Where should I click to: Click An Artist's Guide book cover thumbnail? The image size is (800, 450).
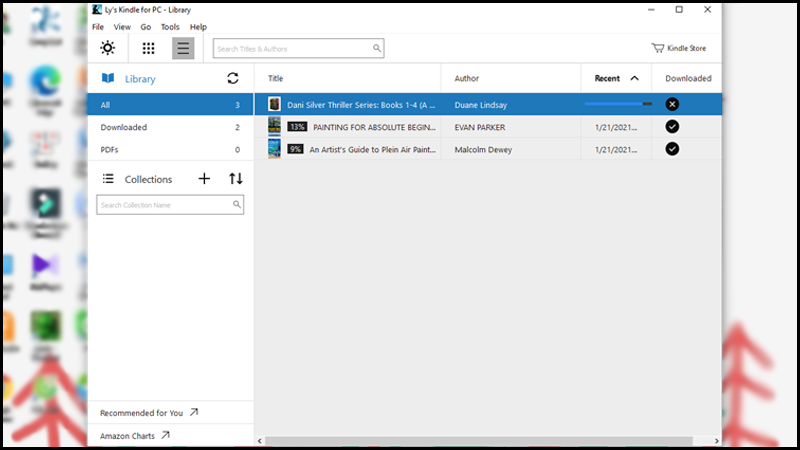pyautogui.click(x=274, y=149)
